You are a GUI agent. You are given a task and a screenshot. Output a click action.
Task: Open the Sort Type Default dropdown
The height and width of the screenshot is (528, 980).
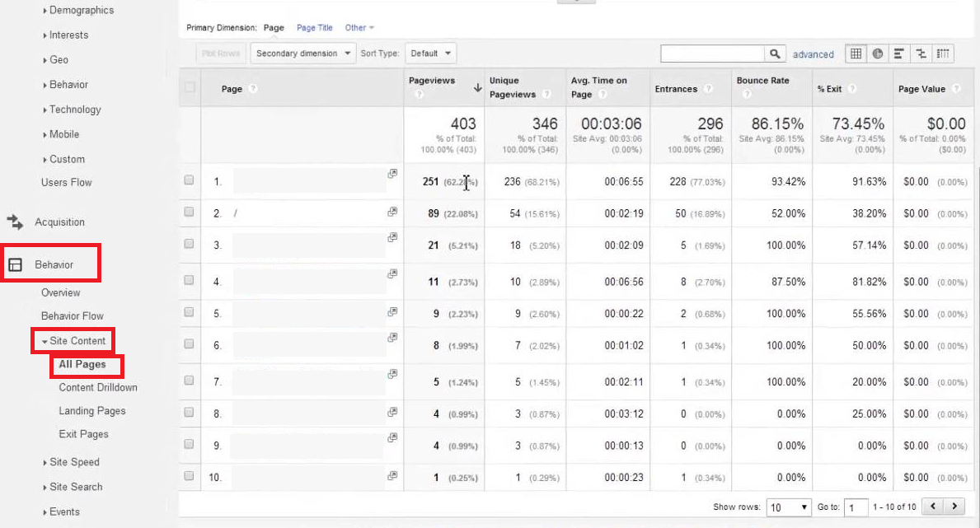click(x=431, y=54)
